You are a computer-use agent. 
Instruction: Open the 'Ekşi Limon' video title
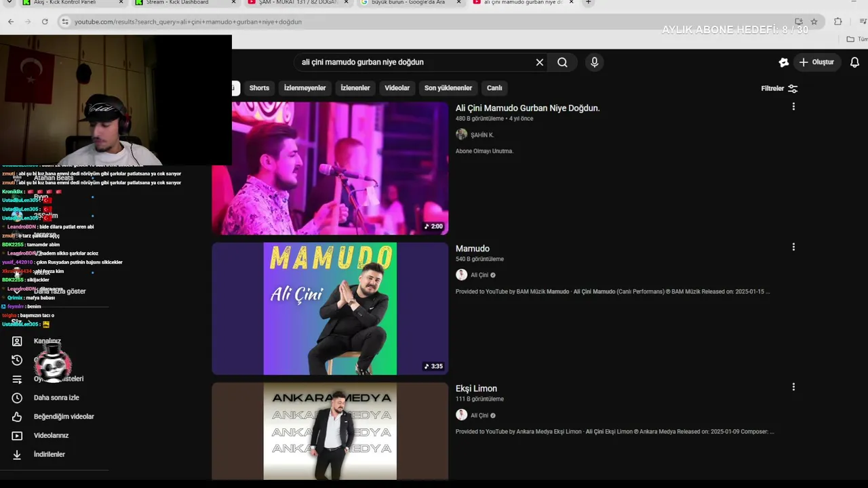476,388
